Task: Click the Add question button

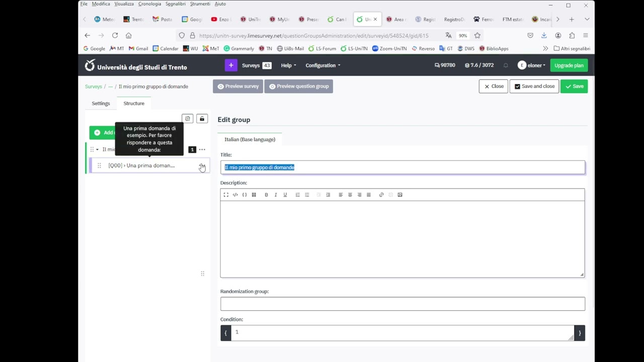Action: point(103,133)
